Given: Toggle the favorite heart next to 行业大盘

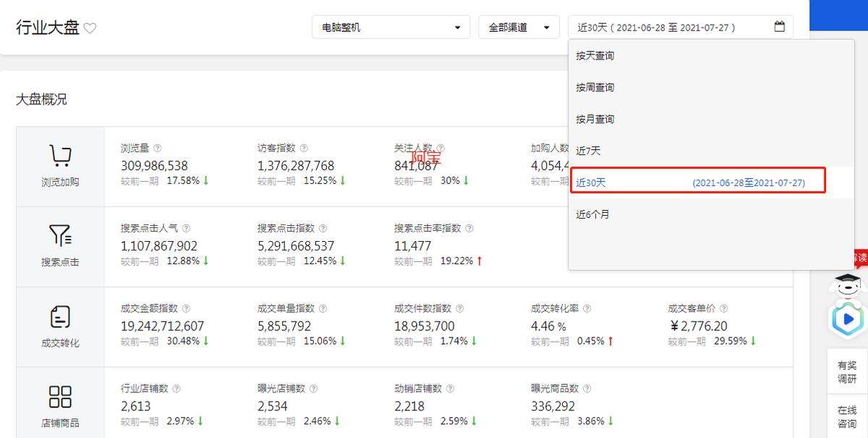Looking at the screenshot, I should [x=89, y=28].
